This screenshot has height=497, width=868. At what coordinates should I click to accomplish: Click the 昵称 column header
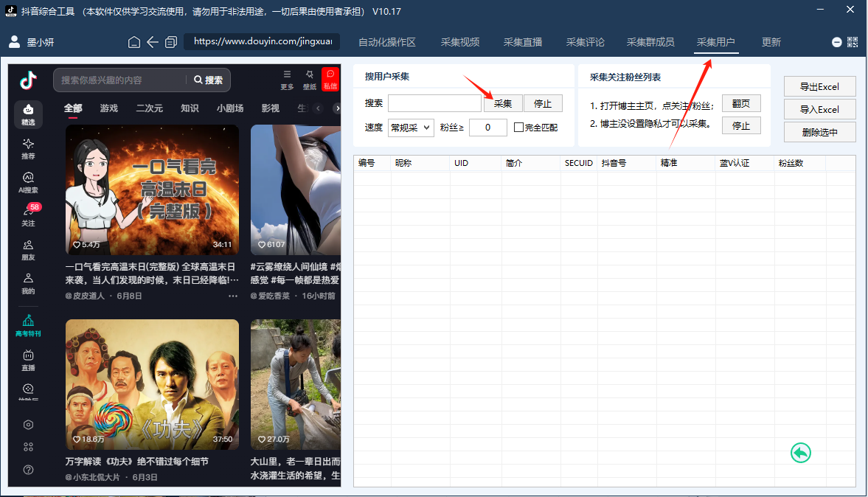(420, 163)
